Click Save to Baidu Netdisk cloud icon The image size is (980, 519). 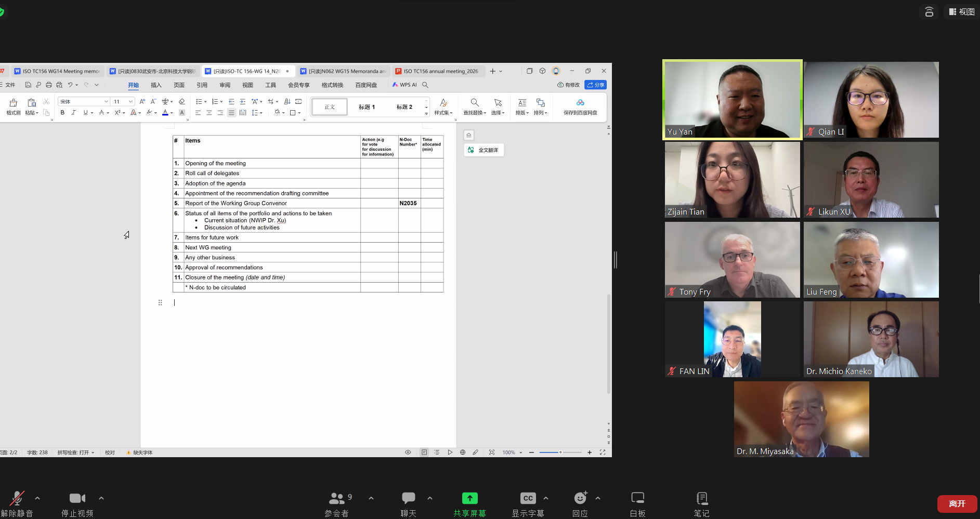[x=580, y=102]
